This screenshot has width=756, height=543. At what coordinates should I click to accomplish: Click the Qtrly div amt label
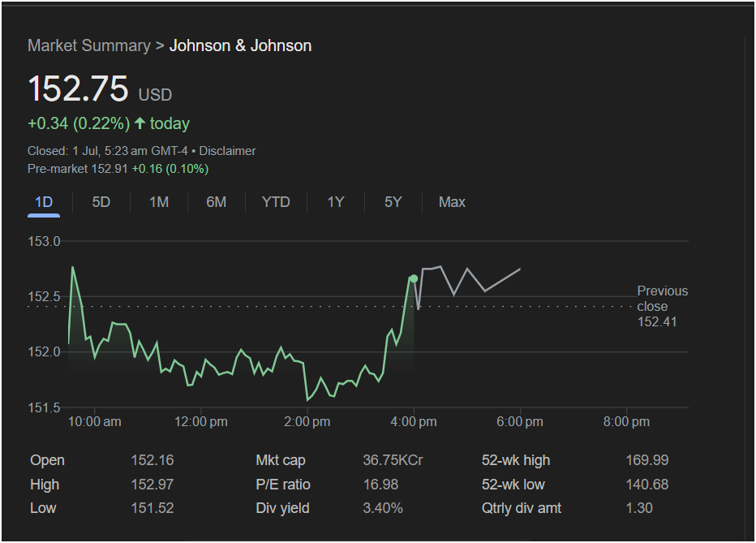pyautogui.click(x=522, y=508)
